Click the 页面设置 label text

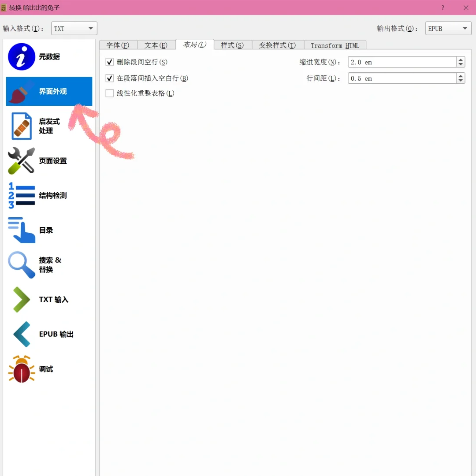tap(53, 161)
